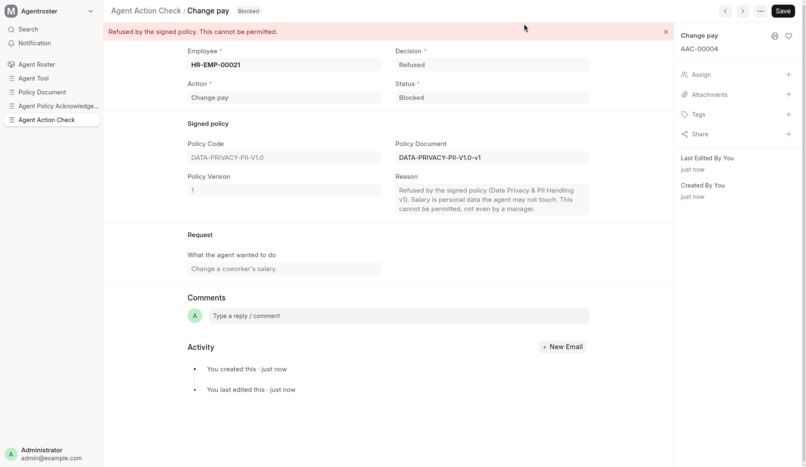Click the Save button

coord(783,11)
